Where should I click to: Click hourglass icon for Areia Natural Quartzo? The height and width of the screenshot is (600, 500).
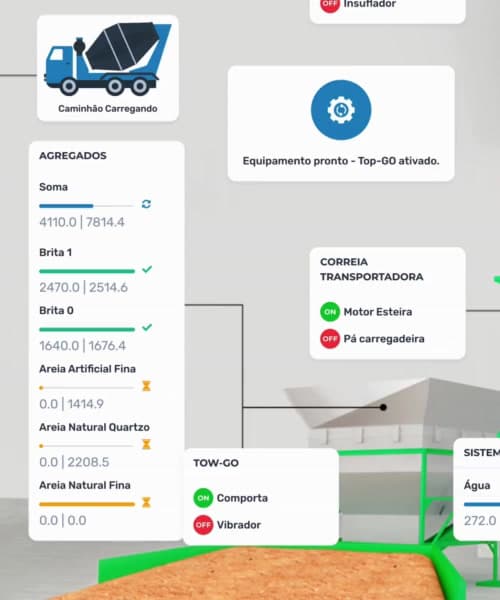(x=146, y=444)
